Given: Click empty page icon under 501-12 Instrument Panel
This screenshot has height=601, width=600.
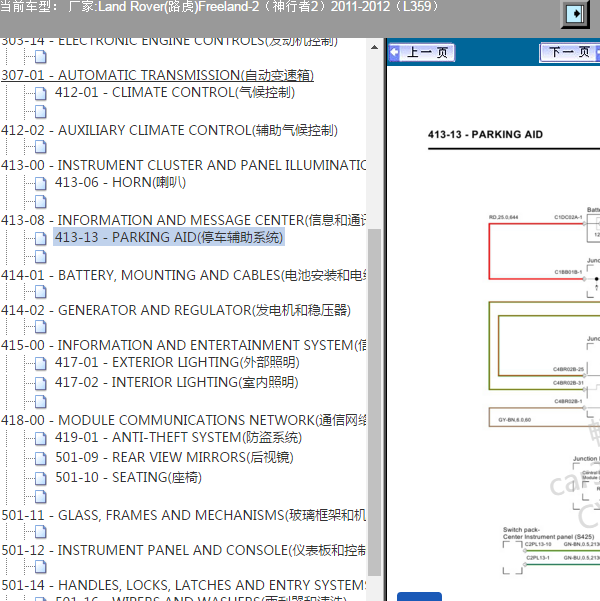Looking at the screenshot, I should [x=41, y=567].
